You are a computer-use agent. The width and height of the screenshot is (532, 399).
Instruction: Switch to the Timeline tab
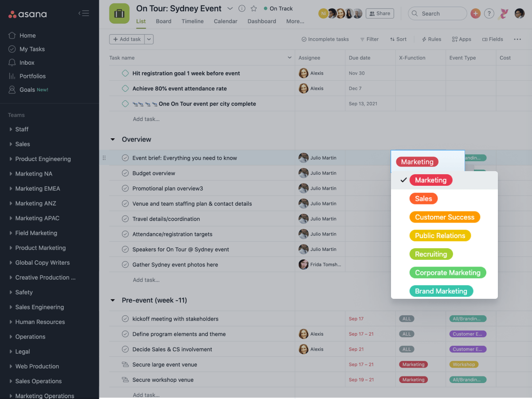pyautogui.click(x=192, y=21)
